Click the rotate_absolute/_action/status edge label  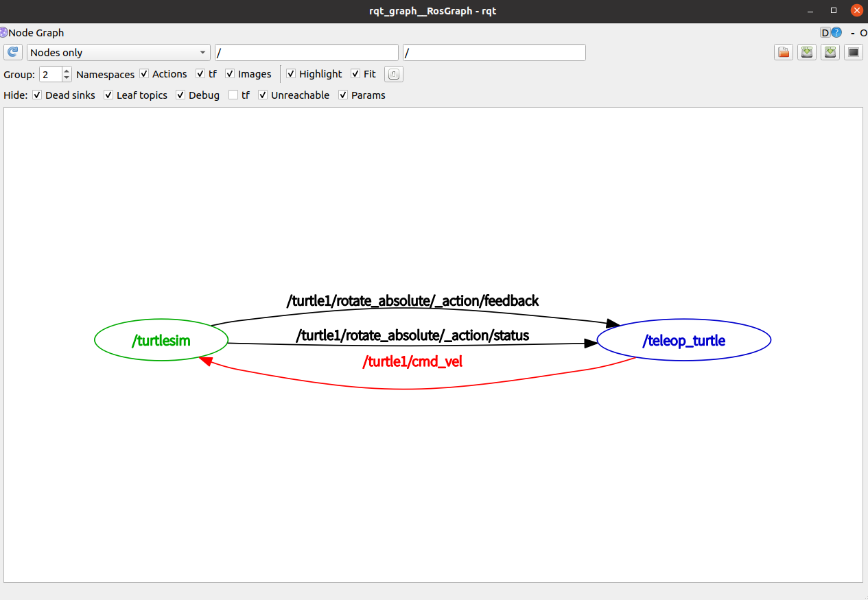click(x=412, y=335)
